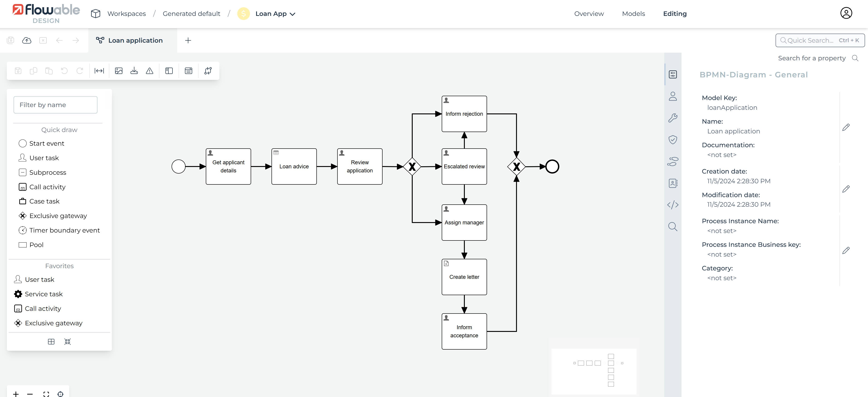
Task: Export the diagram as an image
Action: (x=119, y=71)
